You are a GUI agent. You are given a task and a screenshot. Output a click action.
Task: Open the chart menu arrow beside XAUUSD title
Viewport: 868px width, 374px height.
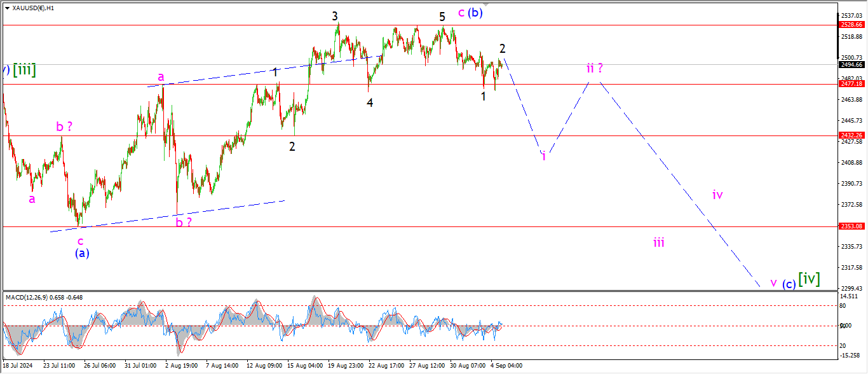[6, 8]
